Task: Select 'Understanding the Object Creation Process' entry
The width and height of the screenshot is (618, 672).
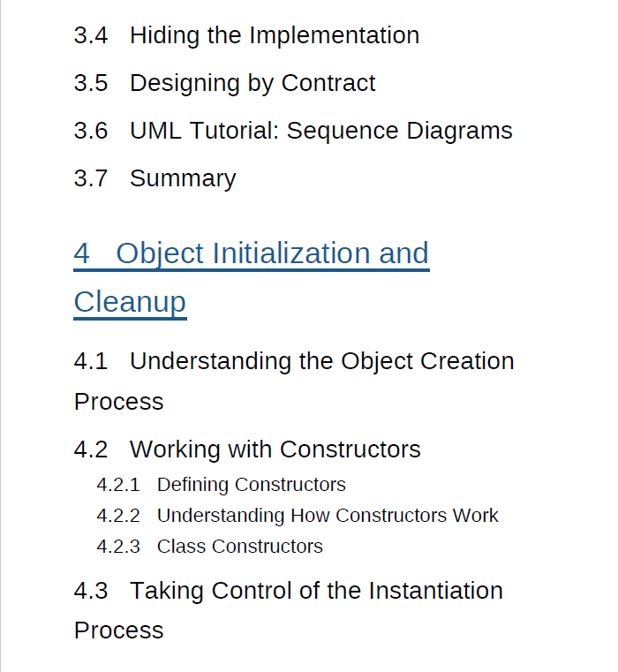Action: click(x=321, y=361)
